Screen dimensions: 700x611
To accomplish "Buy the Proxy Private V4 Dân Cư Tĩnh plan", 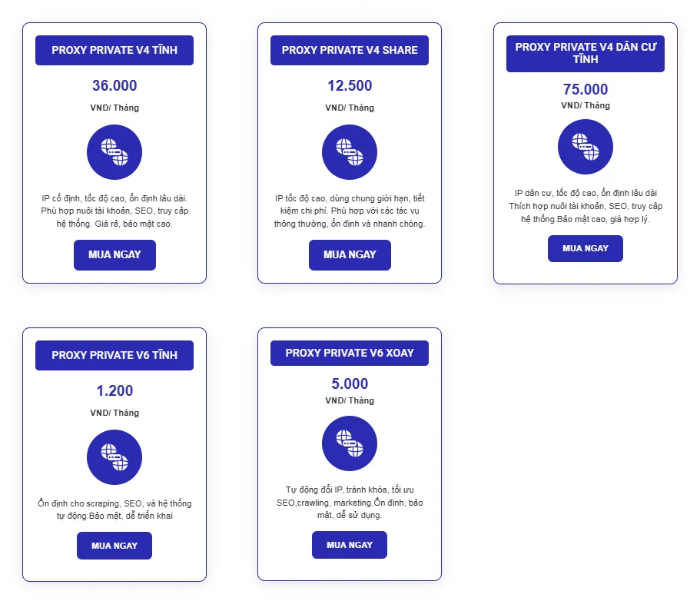I will [586, 248].
